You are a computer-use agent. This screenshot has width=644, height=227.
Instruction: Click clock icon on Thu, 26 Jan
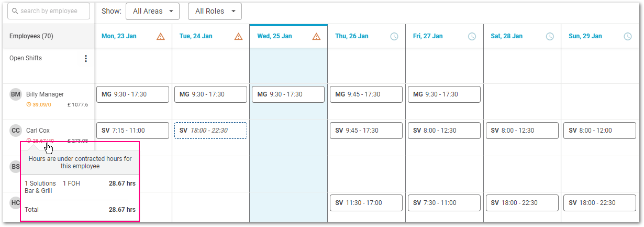coord(394,37)
